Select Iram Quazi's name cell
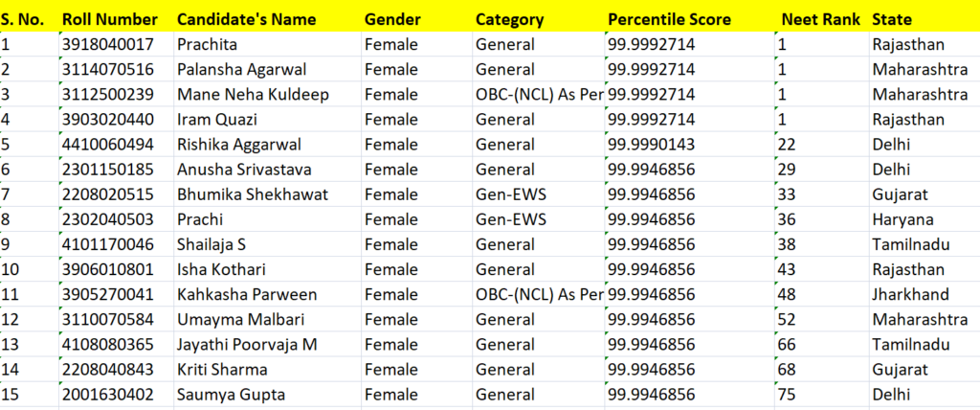The width and height of the screenshot is (980, 410). coord(268,120)
